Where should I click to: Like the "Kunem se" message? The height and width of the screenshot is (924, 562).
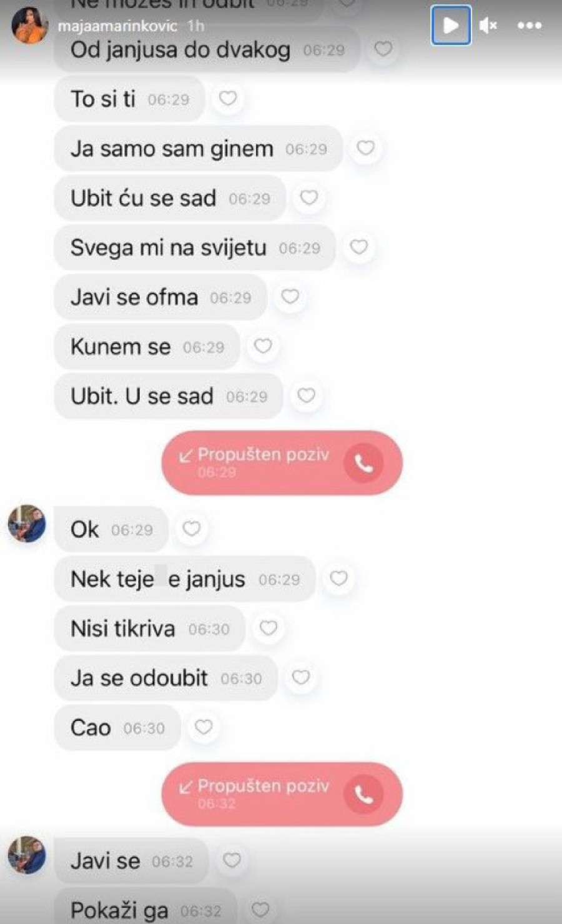pyautogui.click(x=263, y=346)
